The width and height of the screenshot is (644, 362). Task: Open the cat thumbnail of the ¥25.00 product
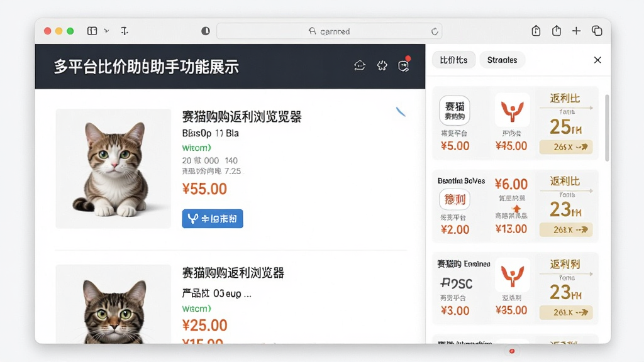click(x=113, y=304)
